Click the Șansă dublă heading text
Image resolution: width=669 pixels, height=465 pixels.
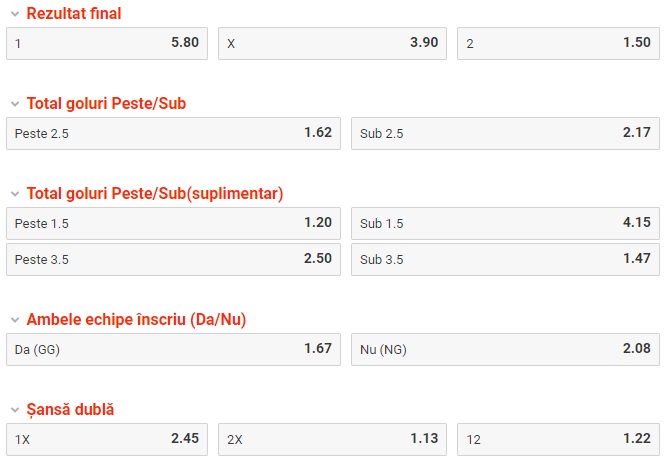tap(70, 410)
